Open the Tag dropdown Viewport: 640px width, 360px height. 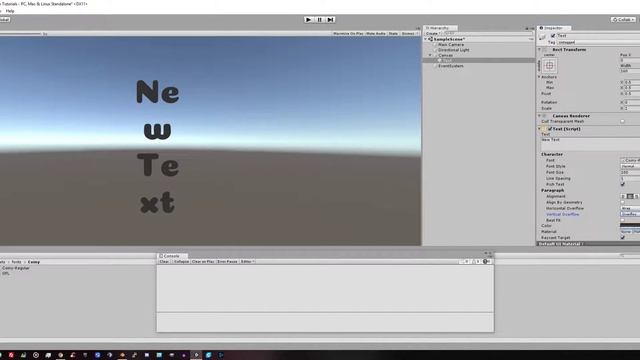[x=598, y=42]
